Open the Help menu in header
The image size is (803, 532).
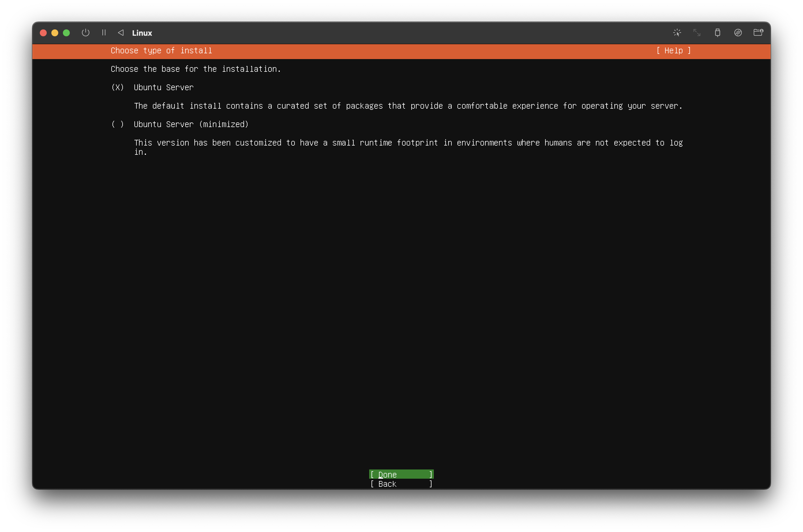pyautogui.click(x=673, y=50)
